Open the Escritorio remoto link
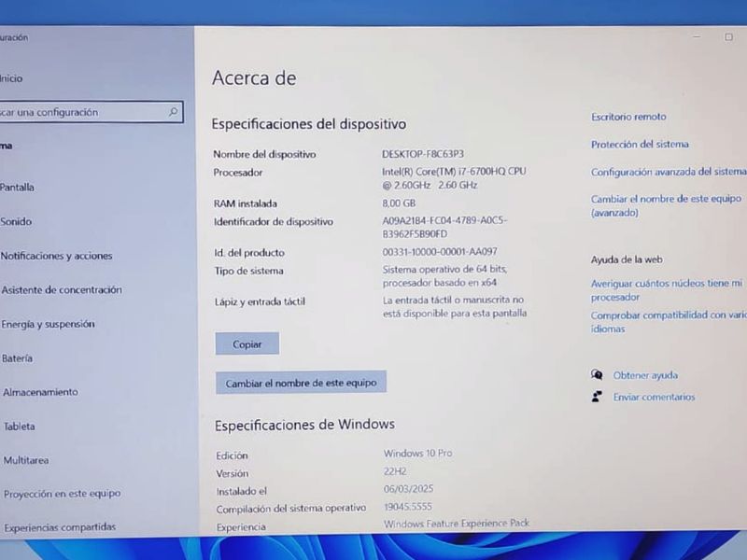Image resolution: width=747 pixels, height=560 pixels. pos(628,117)
